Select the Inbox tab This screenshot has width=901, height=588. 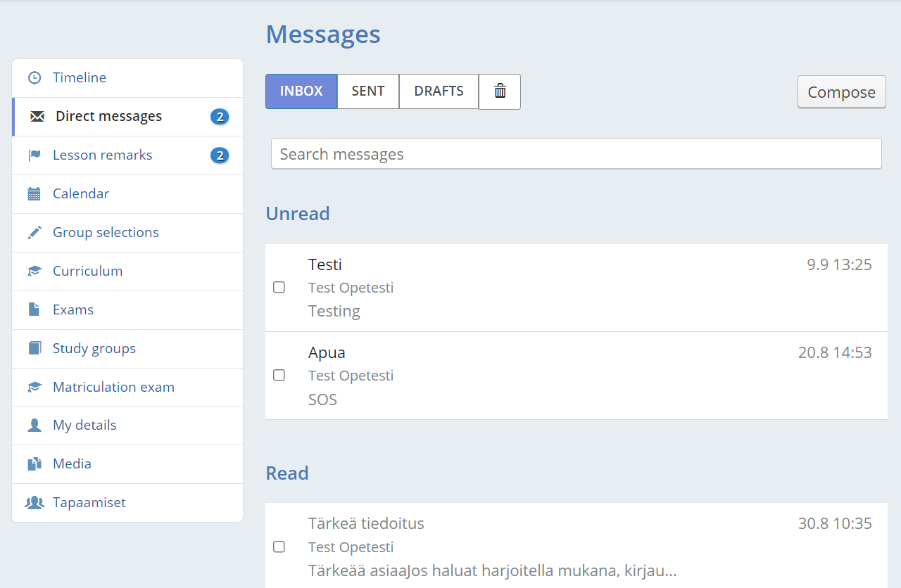tap(301, 91)
